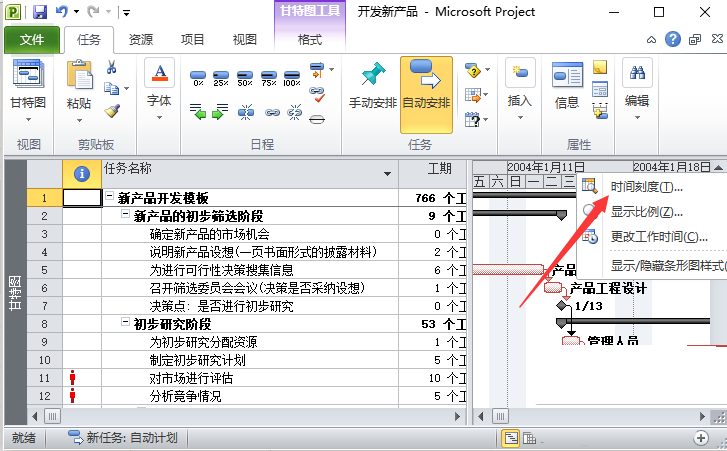The width and height of the screenshot is (727, 451).
Task: Mark task 100% complete
Action: tap(292, 78)
